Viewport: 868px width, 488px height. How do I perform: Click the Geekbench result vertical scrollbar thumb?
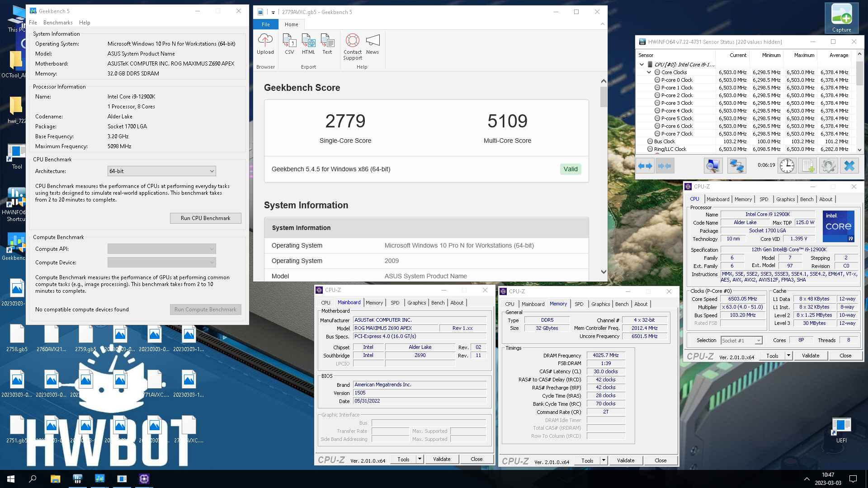604,96
